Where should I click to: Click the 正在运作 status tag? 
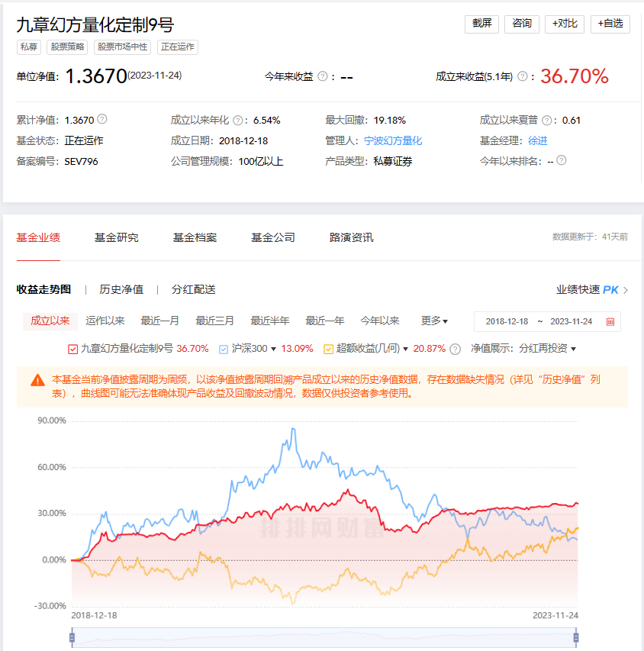coord(178,47)
